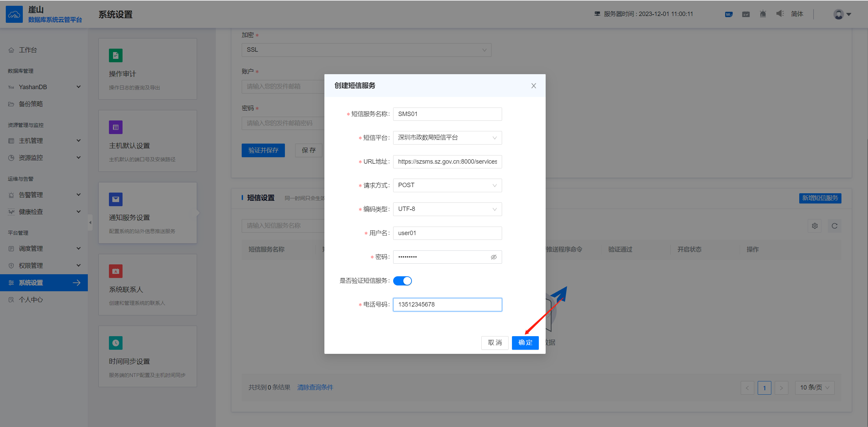Click the refresh icon above SMS table
Screen dimensions: 868x427
834,226
